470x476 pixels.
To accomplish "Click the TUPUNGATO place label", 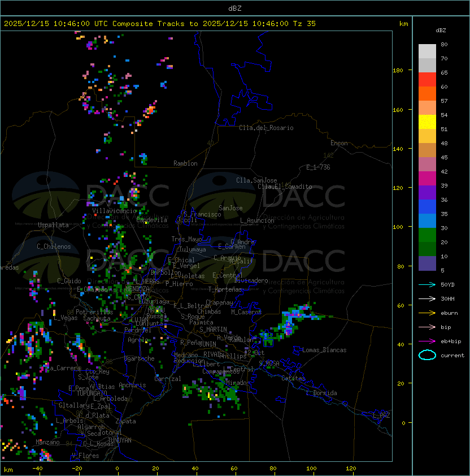I will (x=92, y=393).
